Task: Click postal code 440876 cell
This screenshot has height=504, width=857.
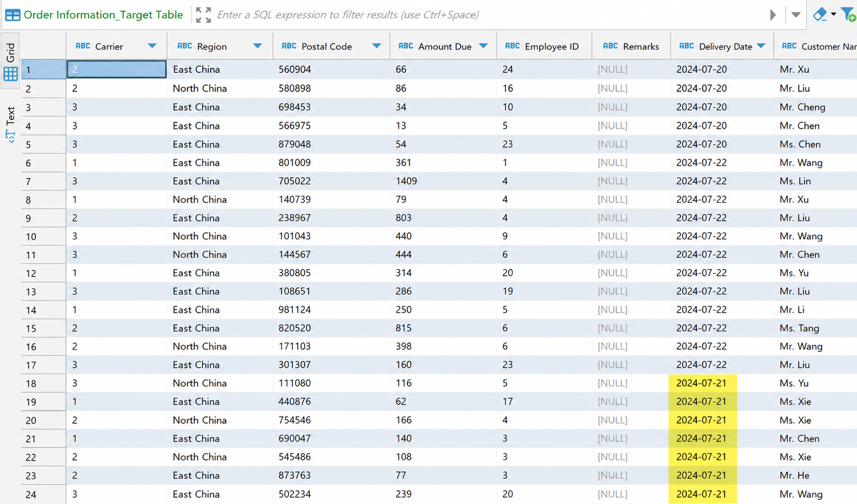Action: click(x=331, y=401)
